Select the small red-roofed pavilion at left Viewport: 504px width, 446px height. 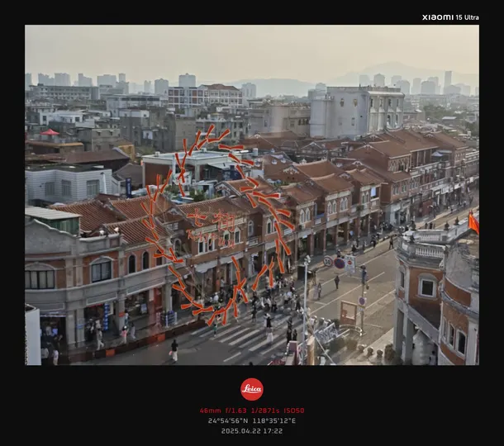[50, 132]
